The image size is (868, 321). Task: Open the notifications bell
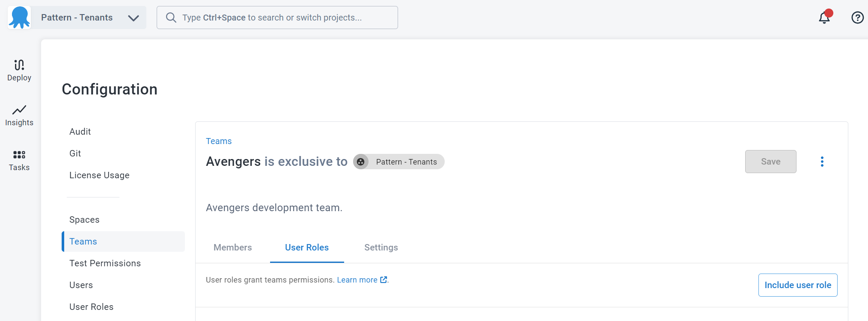(x=825, y=18)
